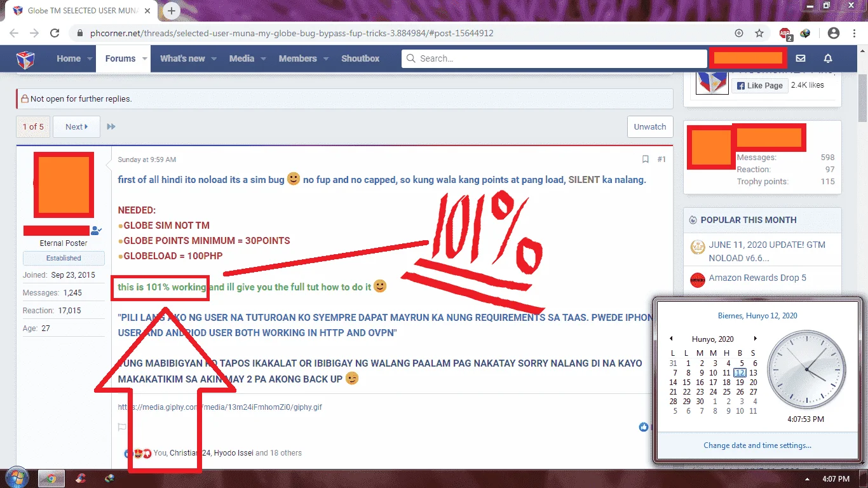Open the Amazon Rewards Drop 5 thread
This screenshot has width=868, height=488.
[757, 278]
